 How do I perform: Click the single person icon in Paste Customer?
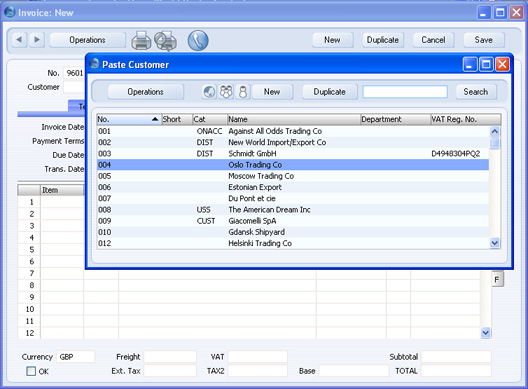click(243, 92)
